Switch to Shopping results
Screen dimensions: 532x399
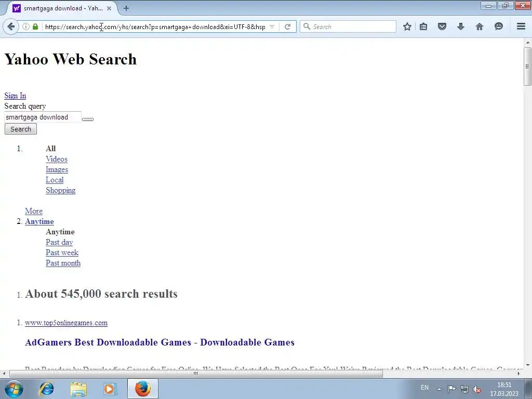pos(60,190)
